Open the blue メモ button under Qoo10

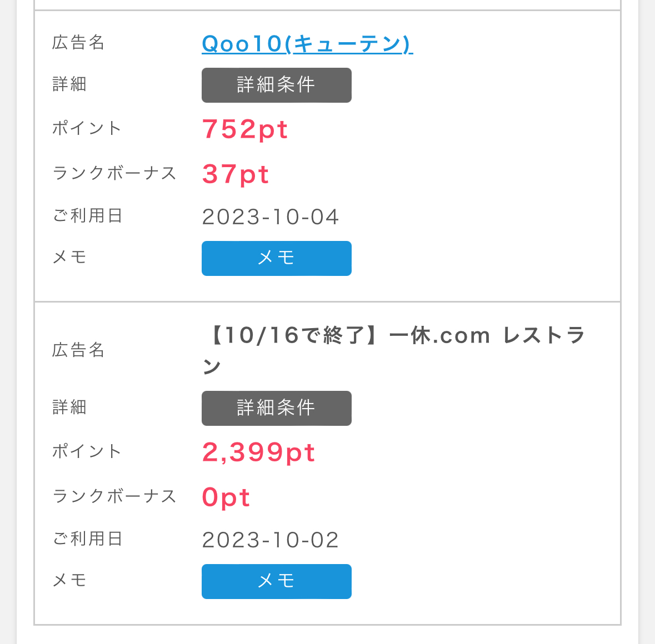[276, 258]
